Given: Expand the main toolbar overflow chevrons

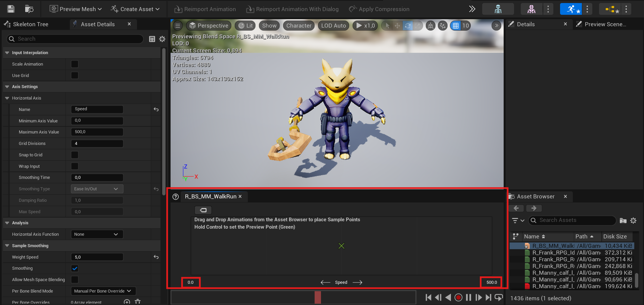Looking at the screenshot, I should pyautogui.click(x=472, y=9).
